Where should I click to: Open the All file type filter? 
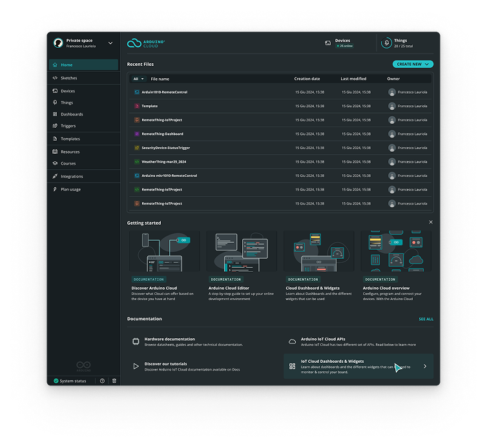(138, 79)
